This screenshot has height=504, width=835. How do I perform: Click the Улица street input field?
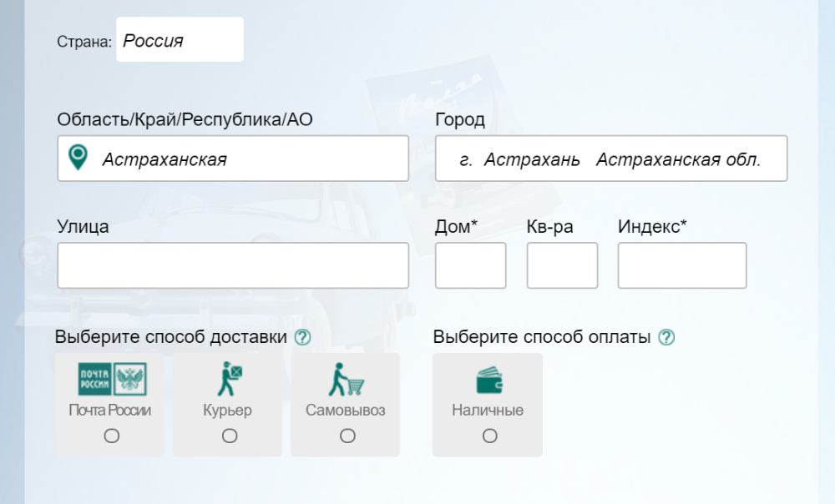click(x=233, y=265)
